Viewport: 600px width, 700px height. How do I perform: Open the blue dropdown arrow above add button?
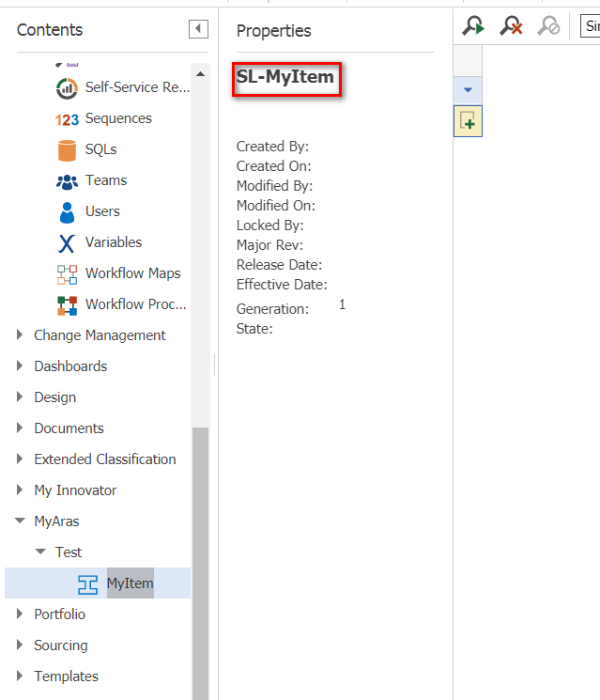coord(468,90)
